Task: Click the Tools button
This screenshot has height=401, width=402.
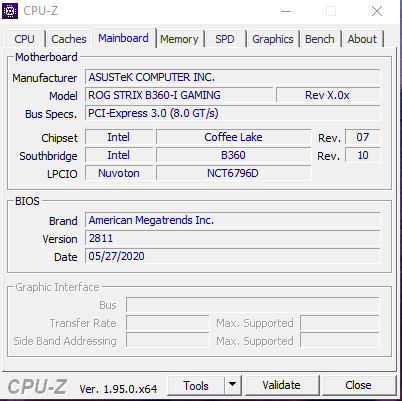Action: (x=196, y=385)
